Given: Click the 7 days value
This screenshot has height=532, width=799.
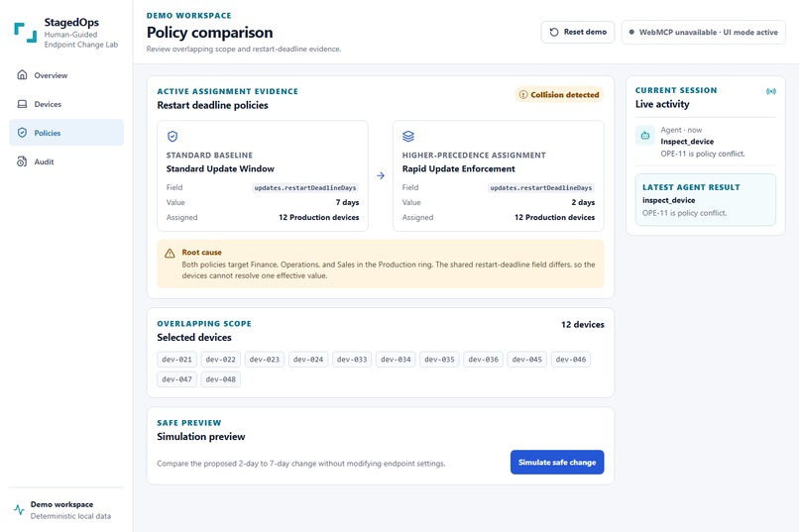Looking at the screenshot, I should pos(347,202).
